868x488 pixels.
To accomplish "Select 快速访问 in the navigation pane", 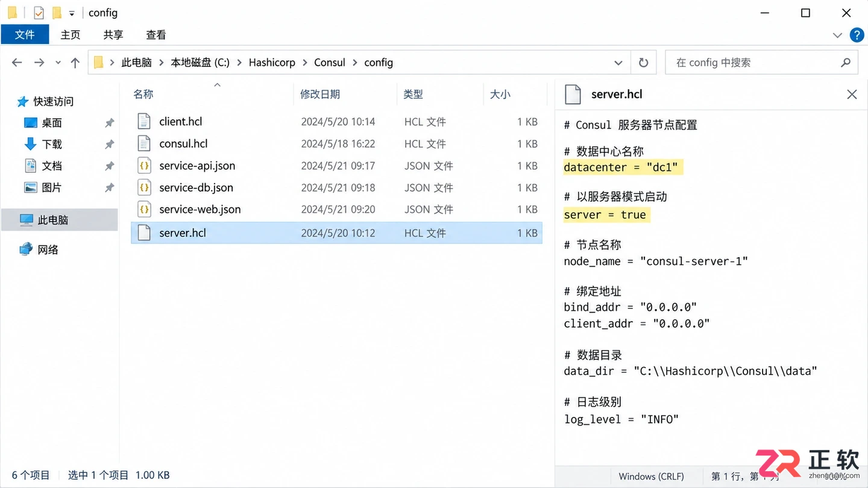I will click(45, 101).
